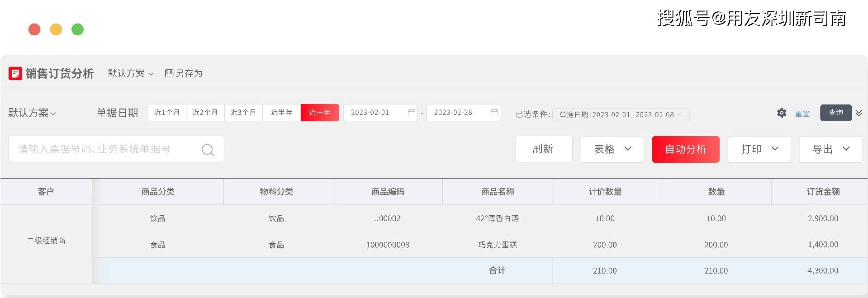The width and height of the screenshot is (868, 298).
Task: Open the 表格 dropdown
Action: (x=612, y=149)
